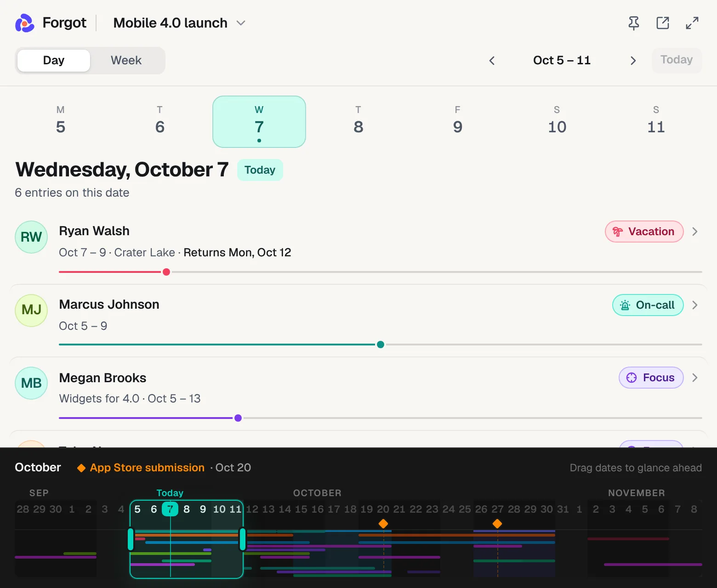Click the Vacation badge for Ryan Walsh
This screenshot has width=717, height=588.
[x=644, y=232]
